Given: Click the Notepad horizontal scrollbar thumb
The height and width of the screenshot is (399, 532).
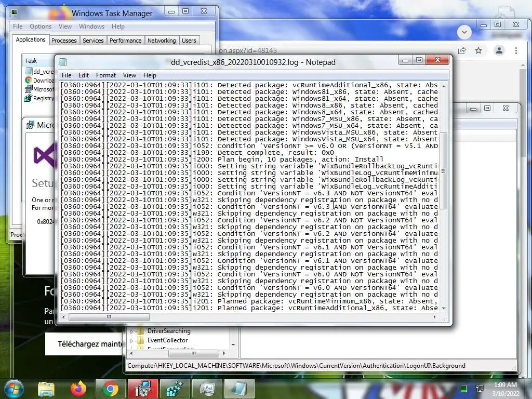Looking at the screenshot, I should coord(109,317).
